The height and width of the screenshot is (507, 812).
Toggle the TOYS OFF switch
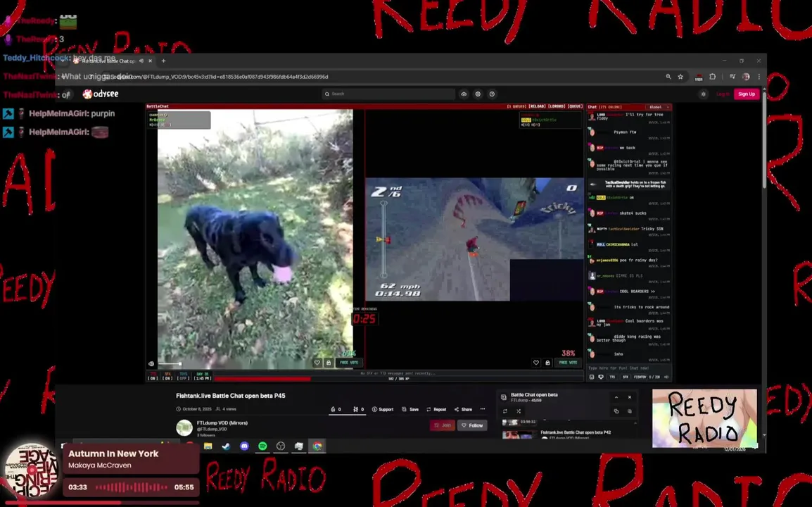click(184, 376)
